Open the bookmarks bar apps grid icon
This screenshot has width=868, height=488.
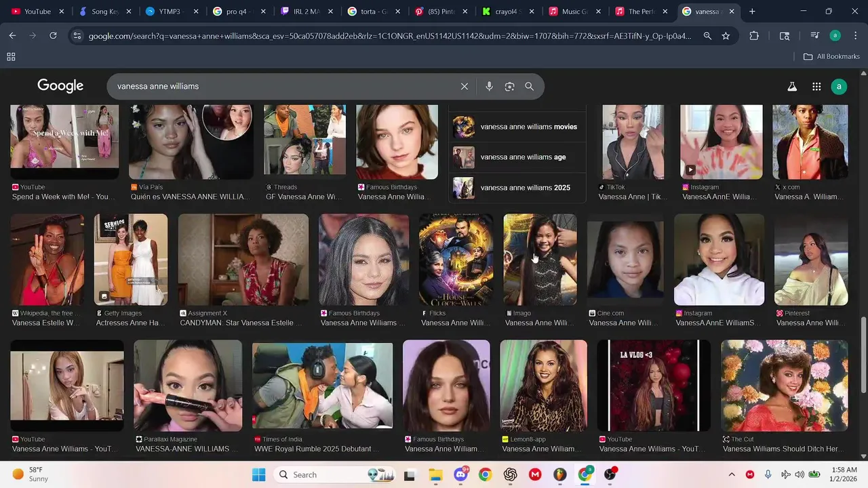pos(11,57)
